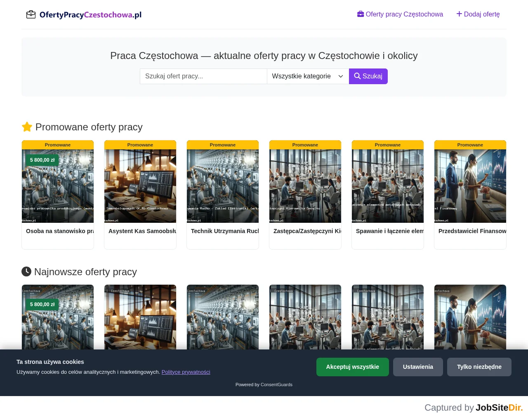
Task: Click the Promowane label on first card
Action: pyautogui.click(x=58, y=145)
